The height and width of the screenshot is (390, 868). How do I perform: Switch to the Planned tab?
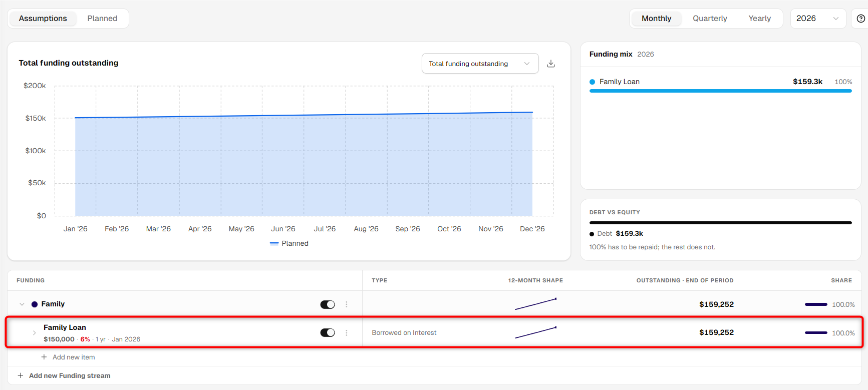(102, 19)
